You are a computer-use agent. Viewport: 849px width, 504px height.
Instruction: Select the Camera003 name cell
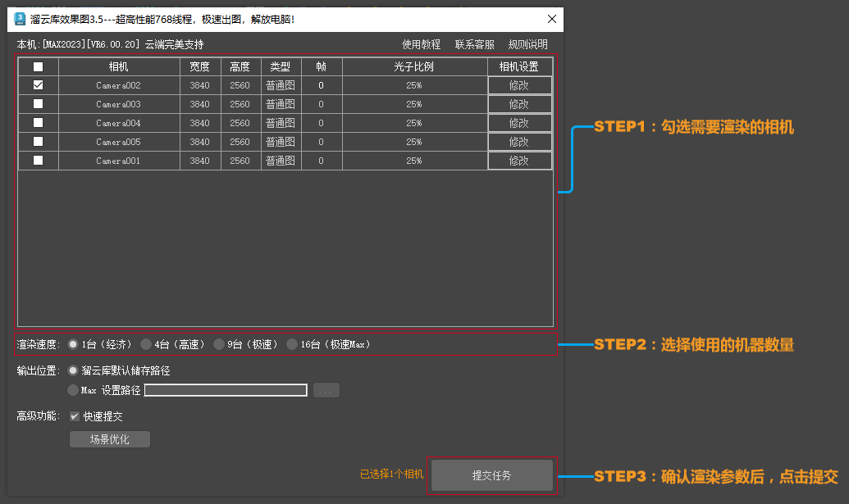click(x=119, y=104)
